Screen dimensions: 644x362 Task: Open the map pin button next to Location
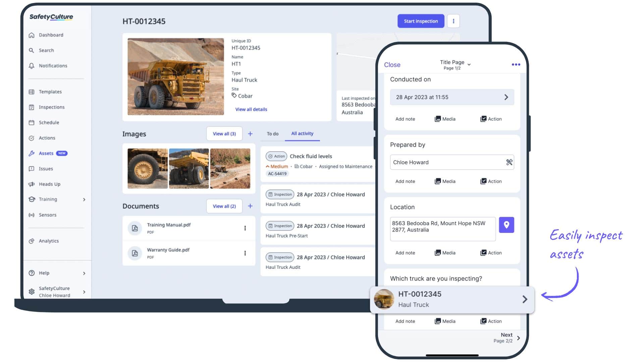pyautogui.click(x=506, y=225)
